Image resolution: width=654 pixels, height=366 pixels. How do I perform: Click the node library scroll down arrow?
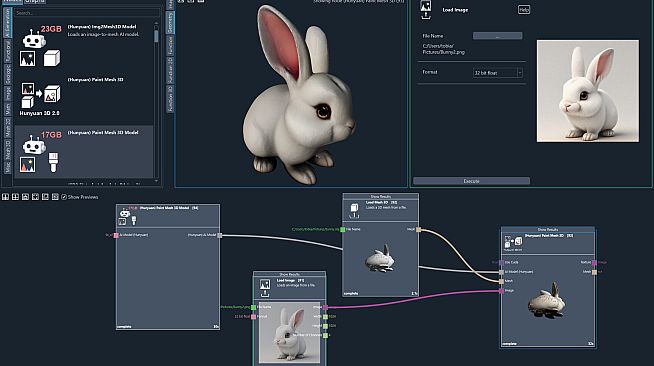[x=156, y=181]
